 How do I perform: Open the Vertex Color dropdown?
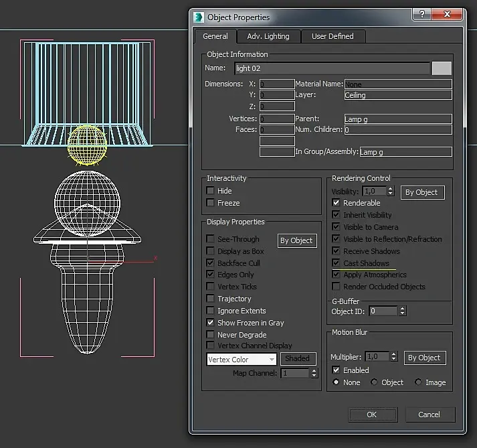click(242, 360)
